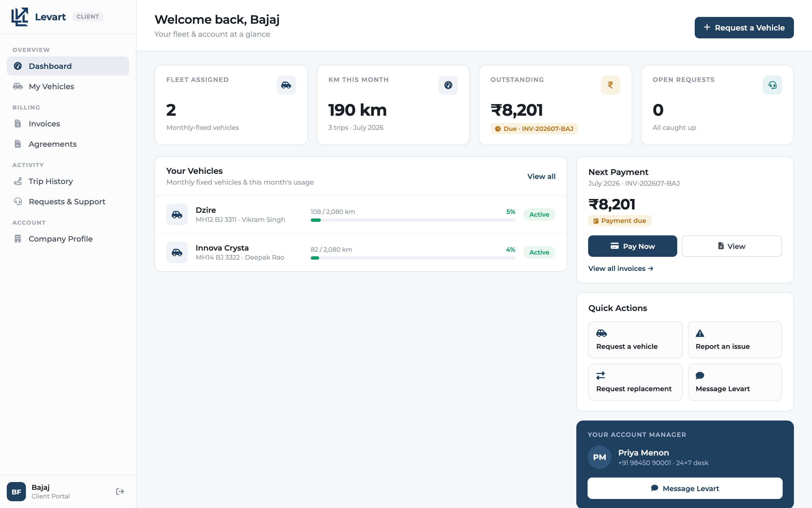Click the Due INV-202607-BAJ badge

point(534,129)
